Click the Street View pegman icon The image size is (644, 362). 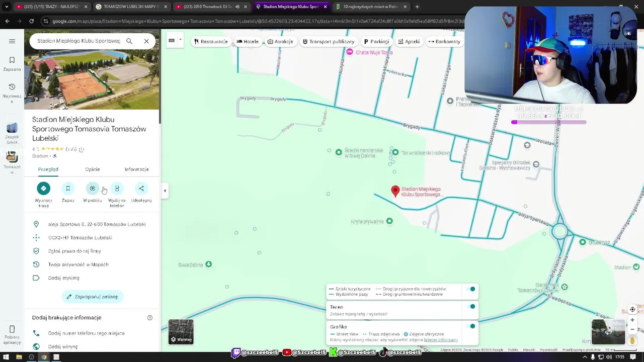click(x=632, y=341)
